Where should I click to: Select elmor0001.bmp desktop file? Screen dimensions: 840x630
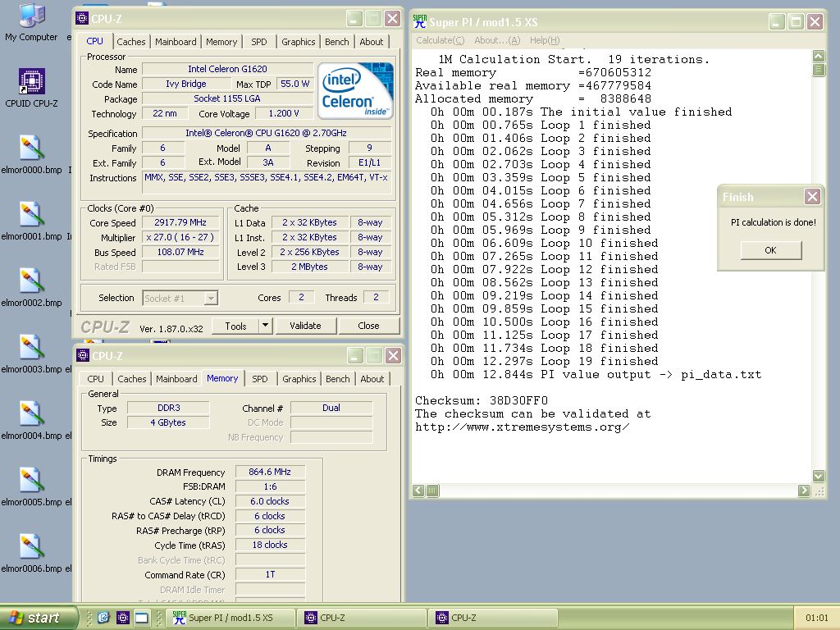[31, 221]
